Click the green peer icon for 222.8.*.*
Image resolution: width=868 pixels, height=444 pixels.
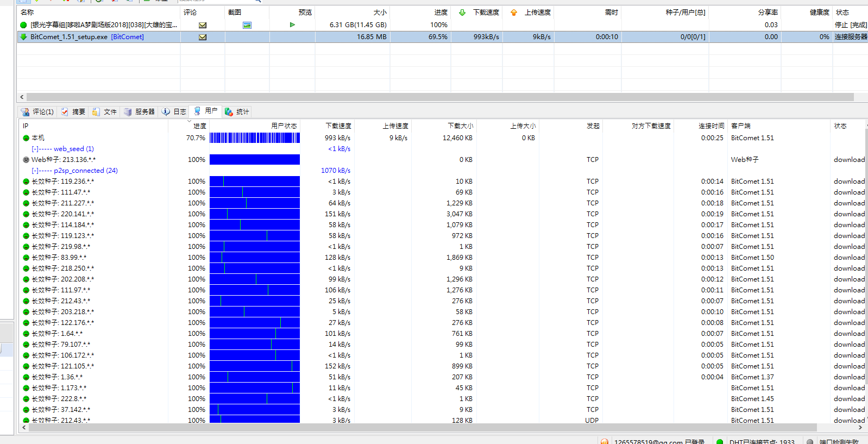tap(26, 399)
